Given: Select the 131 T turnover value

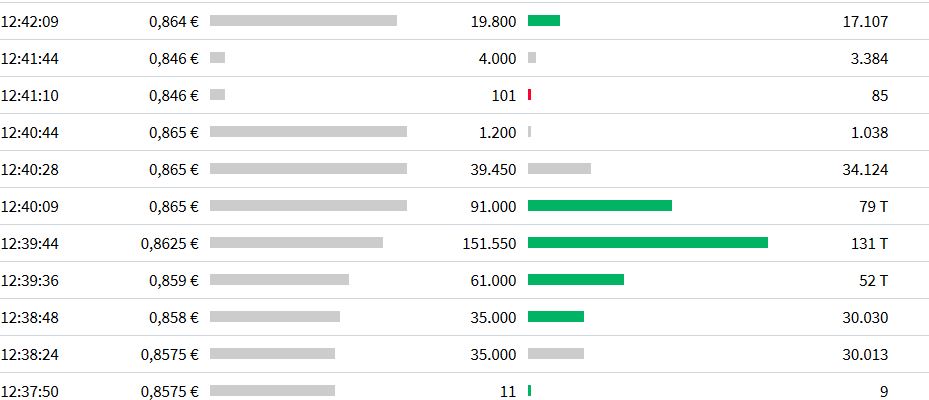Looking at the screenshot, I should coord(868,244).
